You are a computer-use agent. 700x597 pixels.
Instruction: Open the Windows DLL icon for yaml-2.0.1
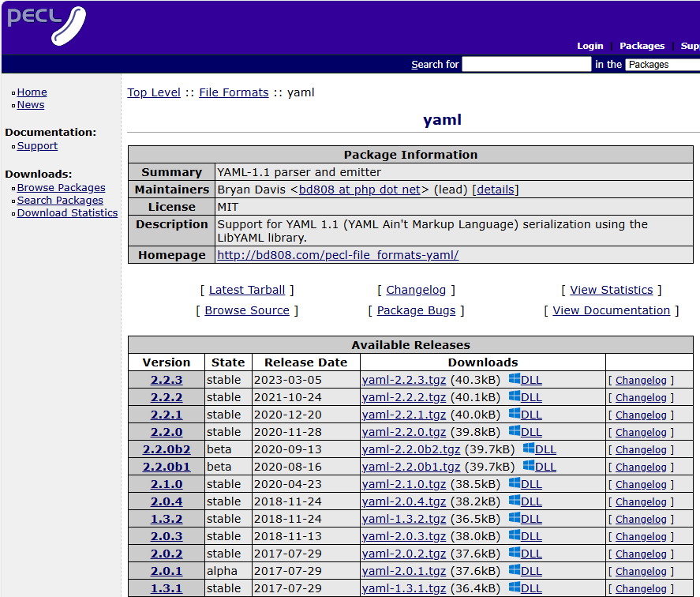click(515, 571)
